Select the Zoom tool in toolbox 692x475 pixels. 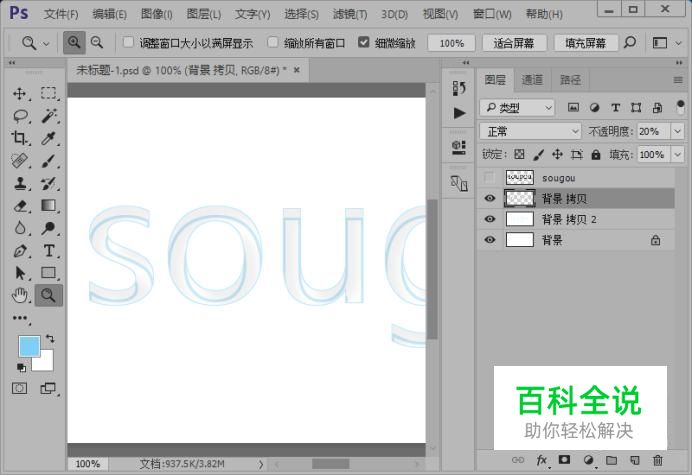pos(49,295)
